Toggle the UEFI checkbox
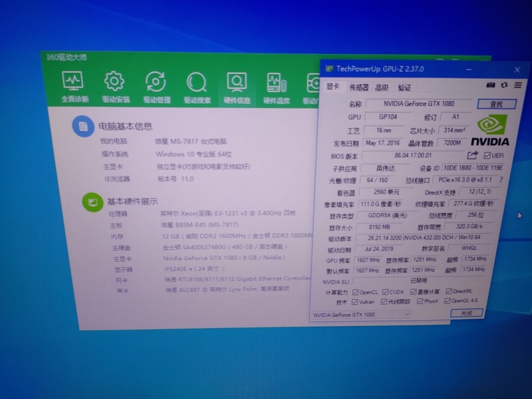The width and height of the screenshot is (532, 399). 487,156
